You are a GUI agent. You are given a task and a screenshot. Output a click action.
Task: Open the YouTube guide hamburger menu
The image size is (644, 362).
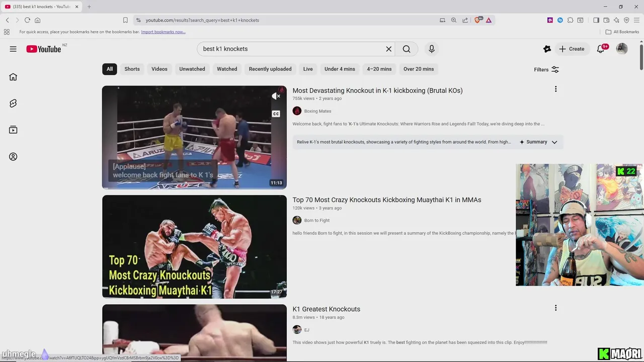13,49
